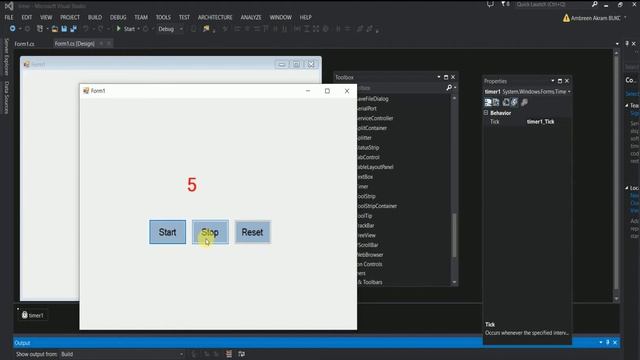This screenshot has width=640, height=360.
Task: Collapse the Behavior category in Properties
Action: click(x=486, y=113)
